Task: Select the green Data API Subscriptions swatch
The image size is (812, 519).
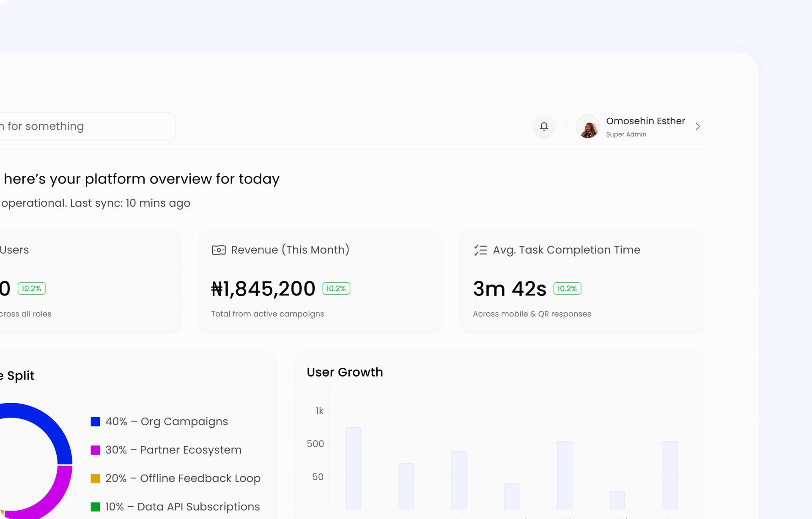Action: coord(96,506)
